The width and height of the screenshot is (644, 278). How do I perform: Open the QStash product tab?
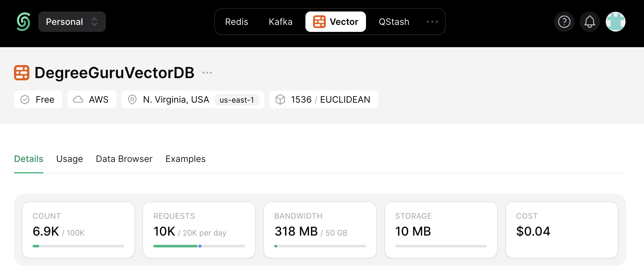coord(394,22)
